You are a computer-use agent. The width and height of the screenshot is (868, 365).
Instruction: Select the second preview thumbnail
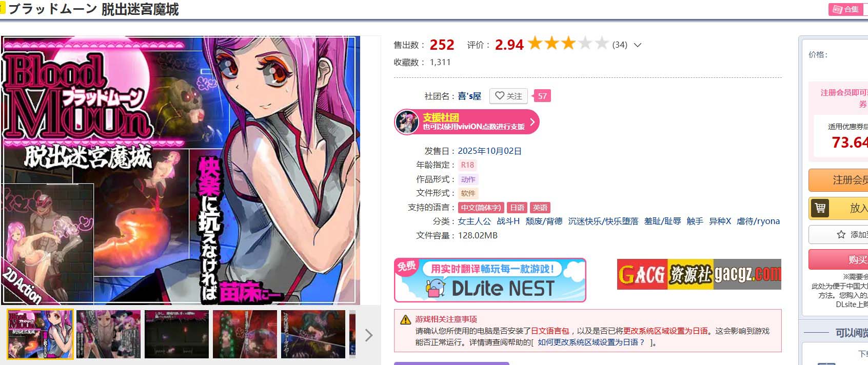point(108,334)
